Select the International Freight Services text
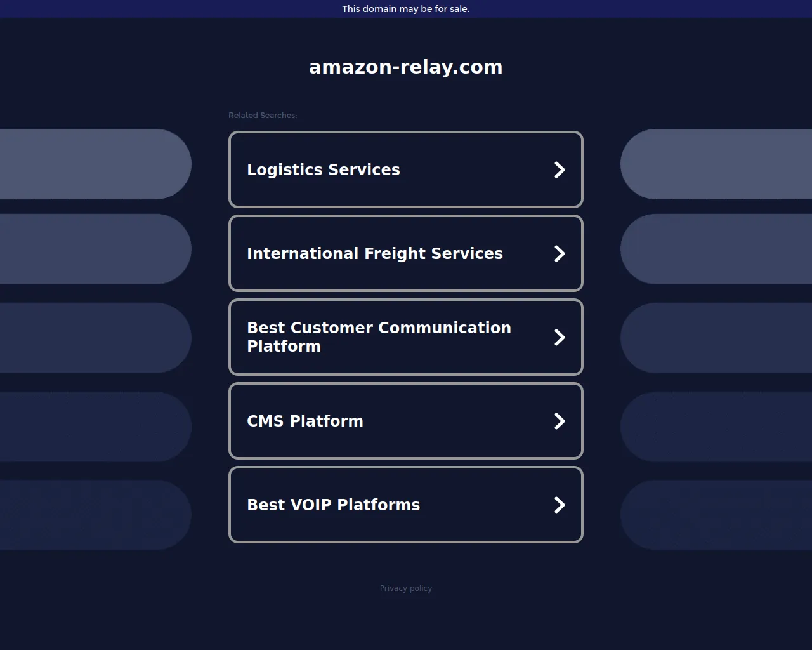This screenshot has width=812, height=650. (x=374, y=253)
